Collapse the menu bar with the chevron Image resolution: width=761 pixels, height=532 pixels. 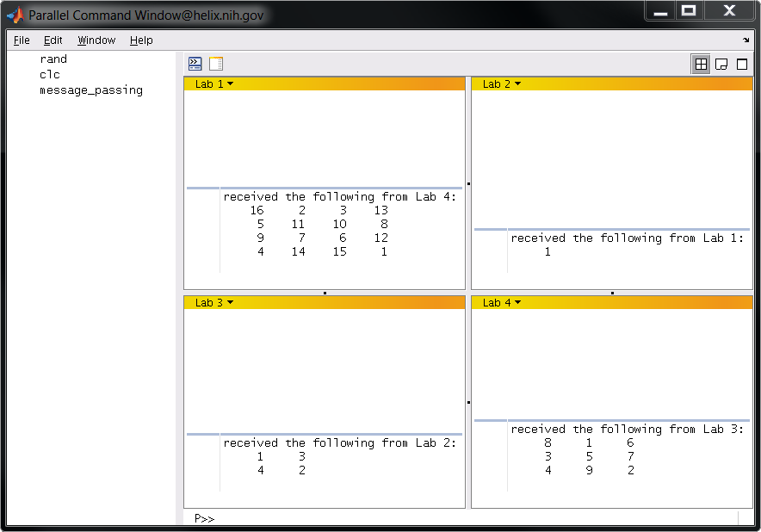(x=746, y=40)
